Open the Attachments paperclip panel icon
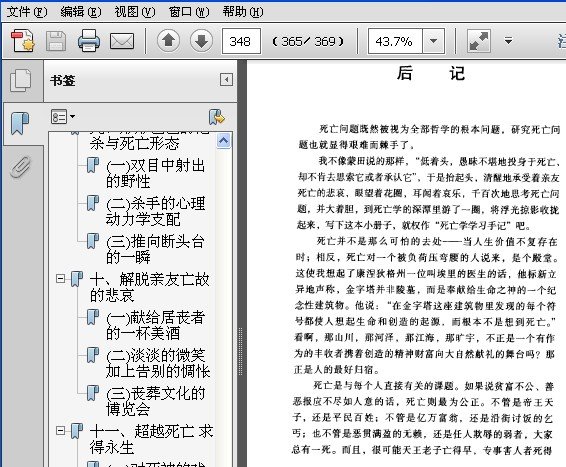The width and height of the screenshot is (566, 467). pos(20,167)
